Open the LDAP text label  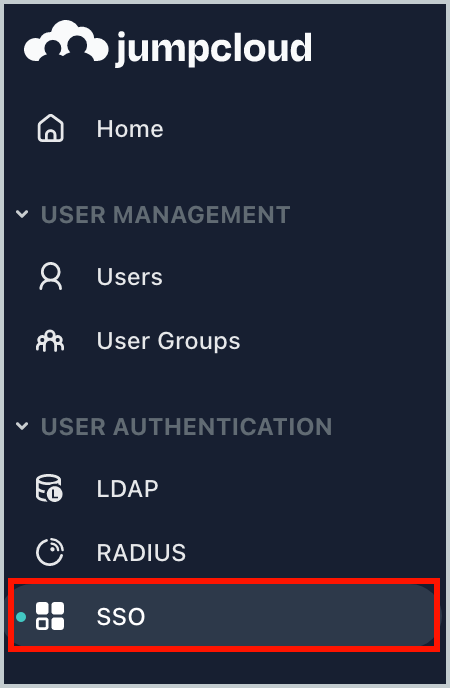127,488
